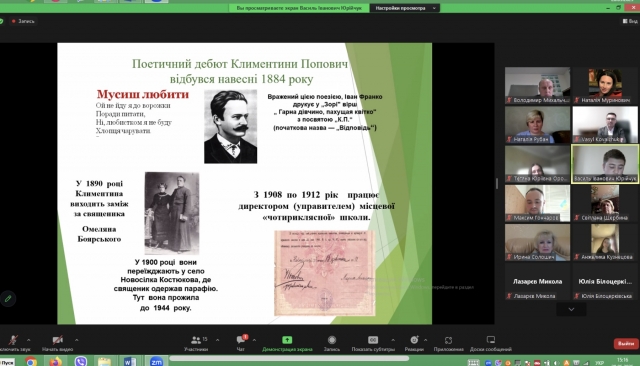Open the Чат chat panel
Screen dimensions: 640x366
click(x=241, y=343)
